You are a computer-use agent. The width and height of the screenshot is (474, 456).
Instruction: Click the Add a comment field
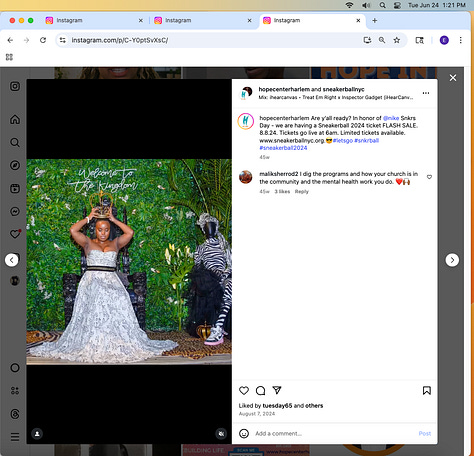point(333,433)
